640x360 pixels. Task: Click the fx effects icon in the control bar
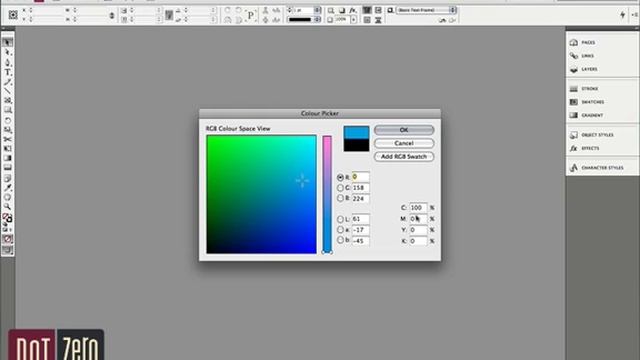point(353,10)
